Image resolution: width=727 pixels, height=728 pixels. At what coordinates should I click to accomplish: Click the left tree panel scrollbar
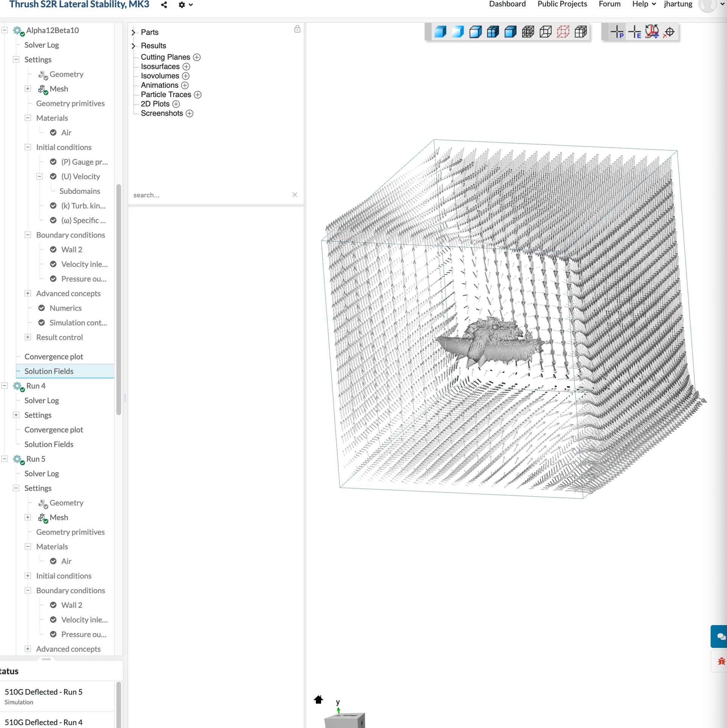(x=119, y=299)
